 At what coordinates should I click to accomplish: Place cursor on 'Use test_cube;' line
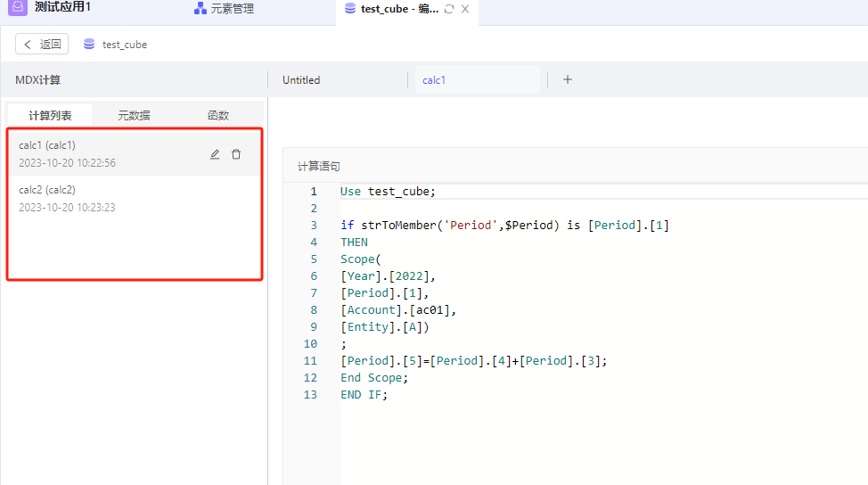(x=388, y=192)
